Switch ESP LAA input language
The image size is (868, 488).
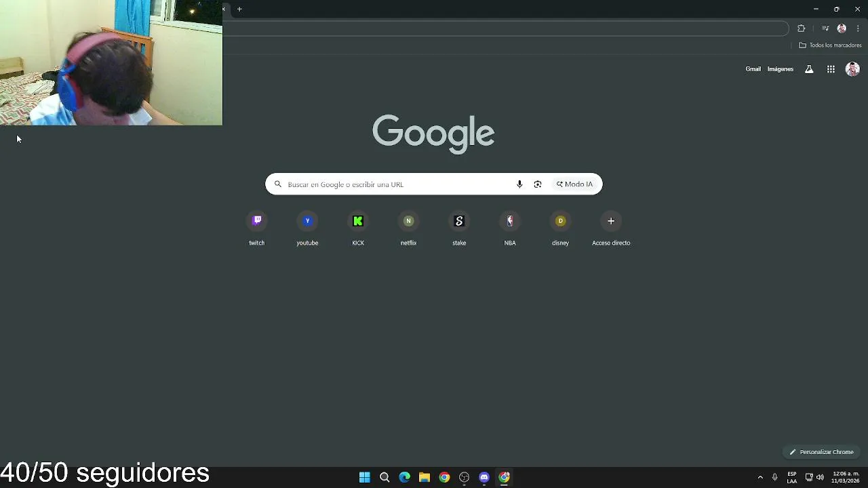point(792,477)
